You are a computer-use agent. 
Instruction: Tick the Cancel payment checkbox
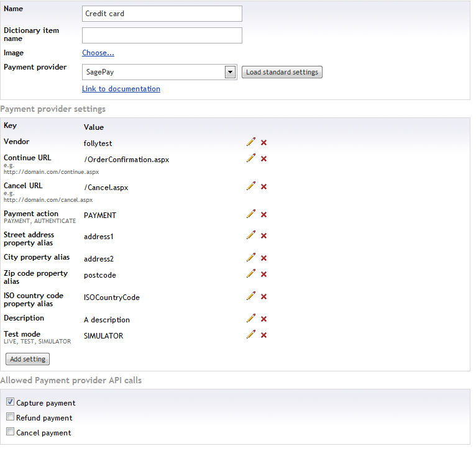click(x=10, y=432)
